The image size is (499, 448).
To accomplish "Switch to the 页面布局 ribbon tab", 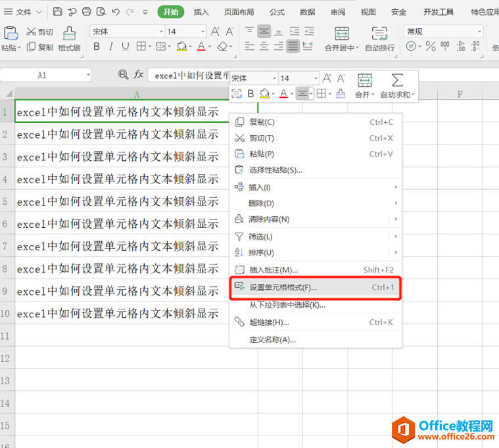I will tap(239, 12).
